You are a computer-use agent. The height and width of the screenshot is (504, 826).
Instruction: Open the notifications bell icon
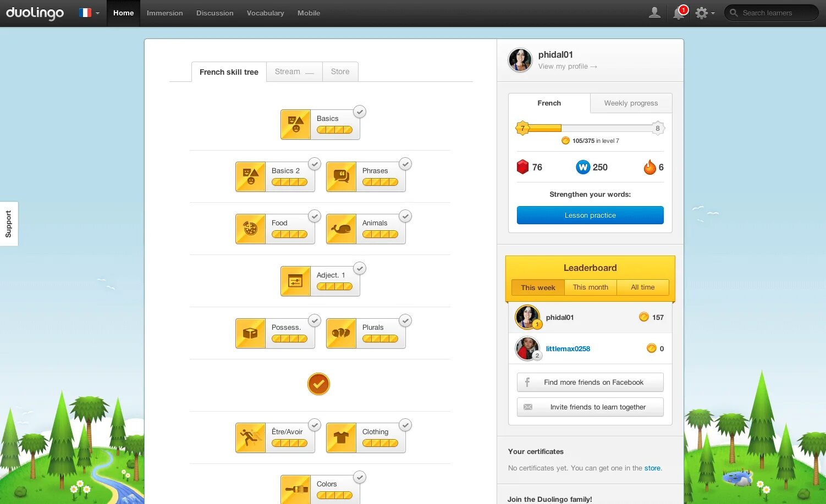[679, 13]
